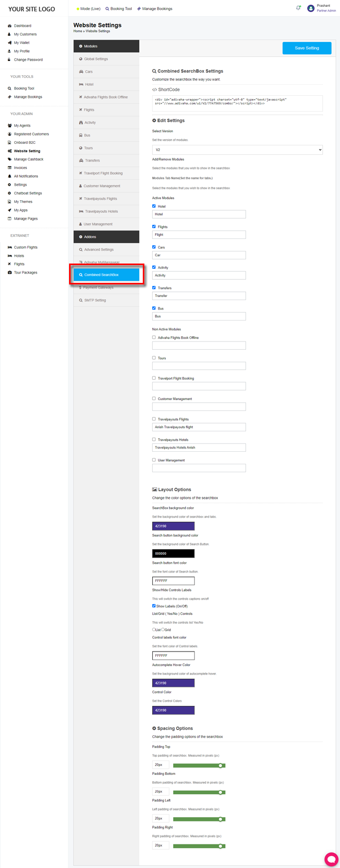Click the ShortCode text box
The image size is (340, 868).
237,103
